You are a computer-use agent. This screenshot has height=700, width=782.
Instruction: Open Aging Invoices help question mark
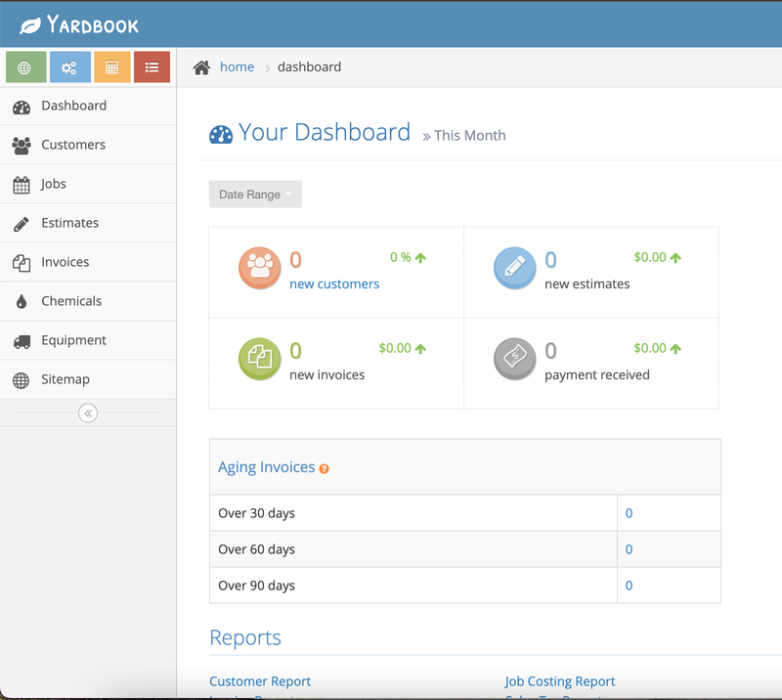324,468
